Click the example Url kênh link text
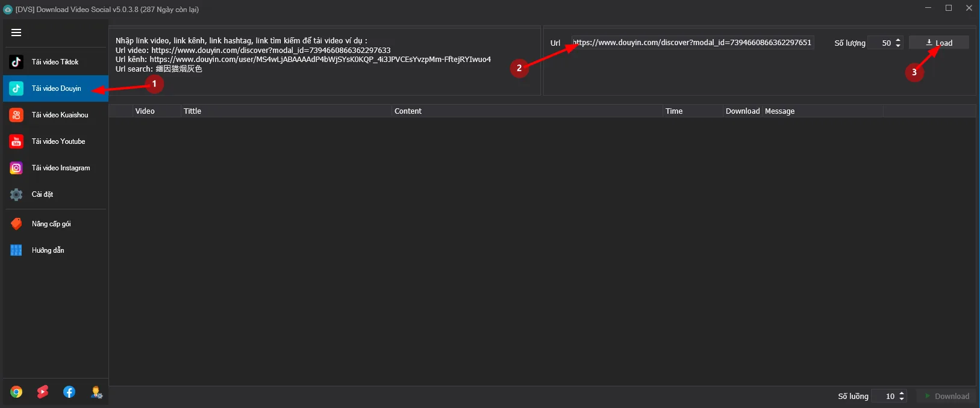Screen dimensions: 980x408 [320, 60]
